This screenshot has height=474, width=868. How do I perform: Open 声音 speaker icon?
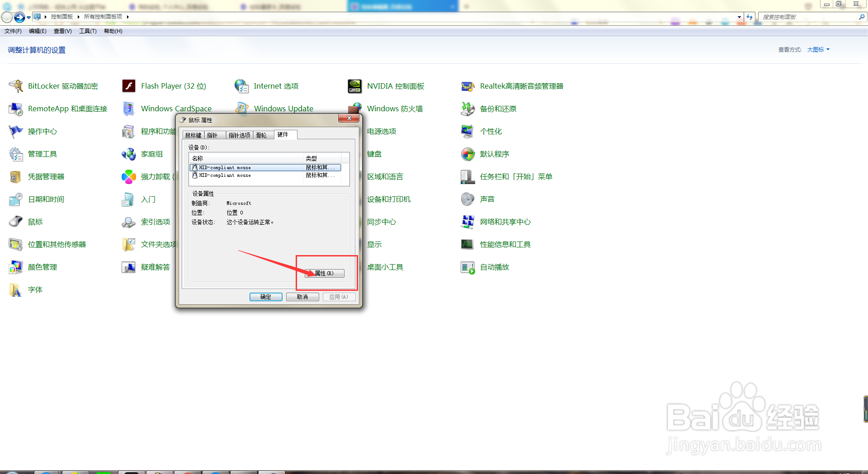pyautogui.click(x=468, y=199)
